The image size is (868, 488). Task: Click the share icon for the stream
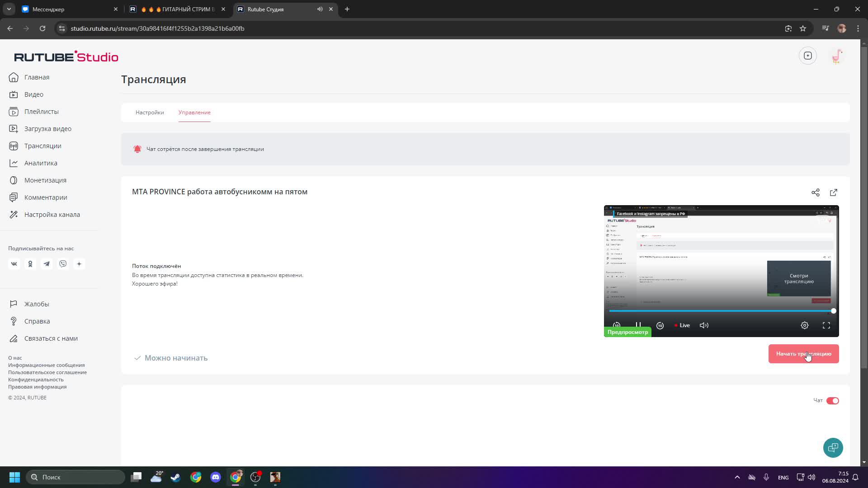[815, 193]
